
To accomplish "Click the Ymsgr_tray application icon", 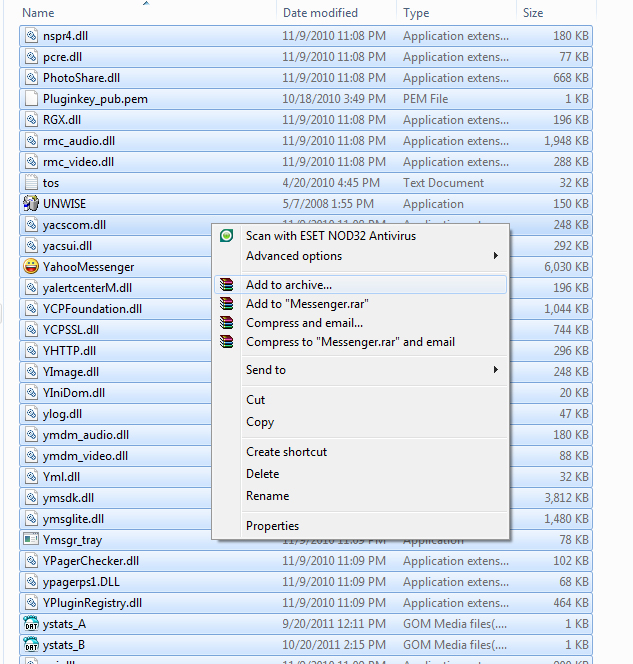I will click(31, 540).
